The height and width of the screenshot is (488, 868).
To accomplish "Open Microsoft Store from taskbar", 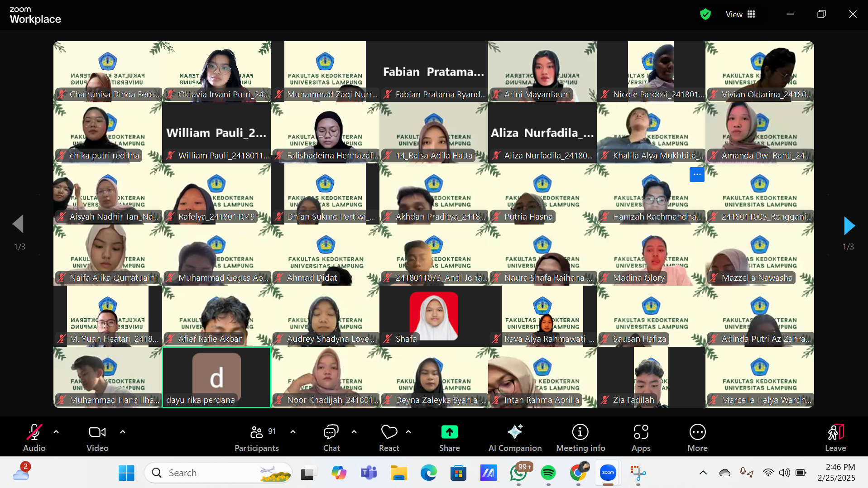I will click(x=458, y=473).
